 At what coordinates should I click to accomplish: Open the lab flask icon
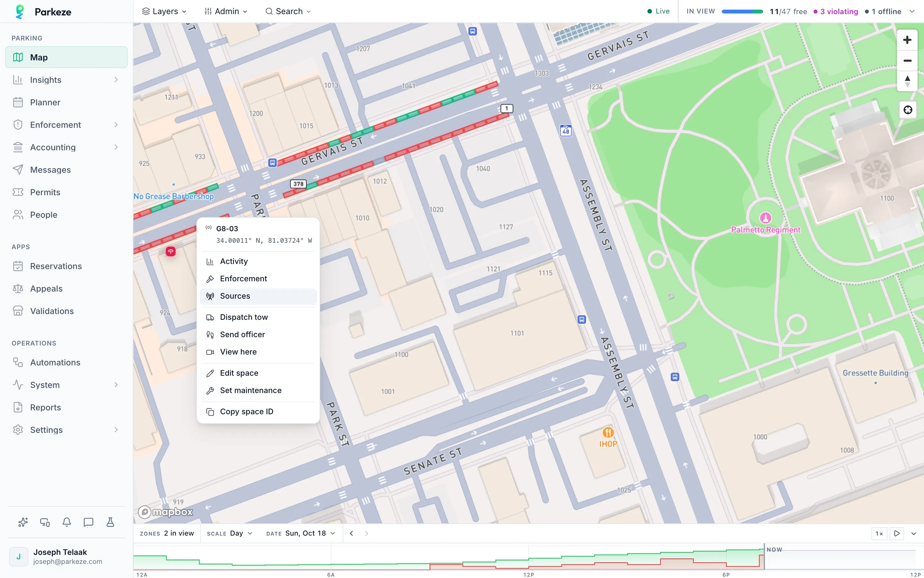point(110,522)
